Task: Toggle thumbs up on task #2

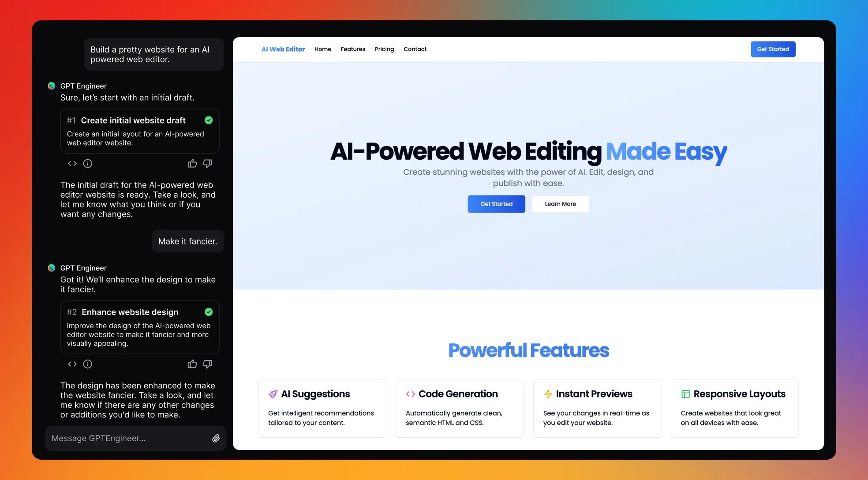Action: [192, 364]
